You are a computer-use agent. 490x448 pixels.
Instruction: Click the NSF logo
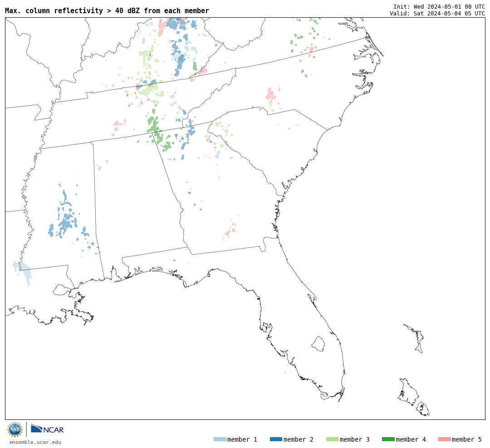click(15, 429)
